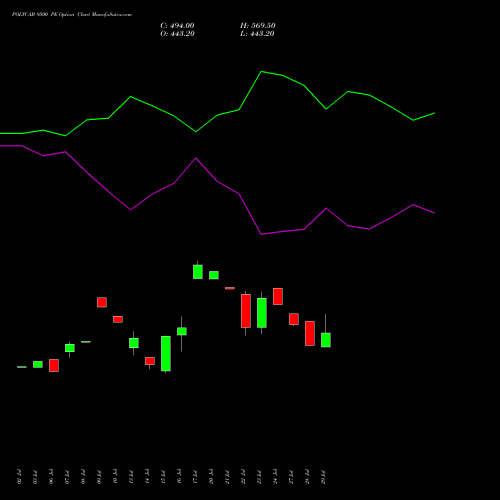Screen dimensions: 500x500
Task: Select the red candle for 10 Jul
Action: 118,319
